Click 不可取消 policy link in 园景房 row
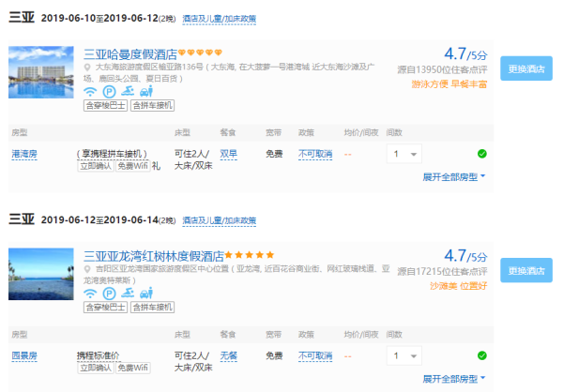Screen dimensions: 563x392 coord(315,355)
